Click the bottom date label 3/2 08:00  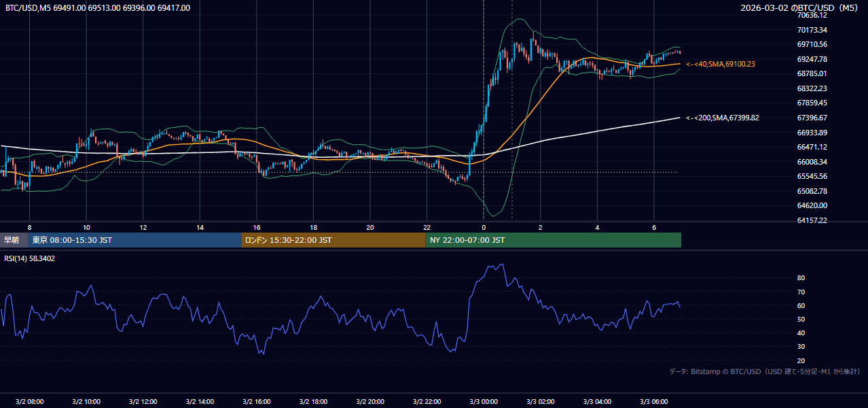pyautogui.click(x=29, y=402)
